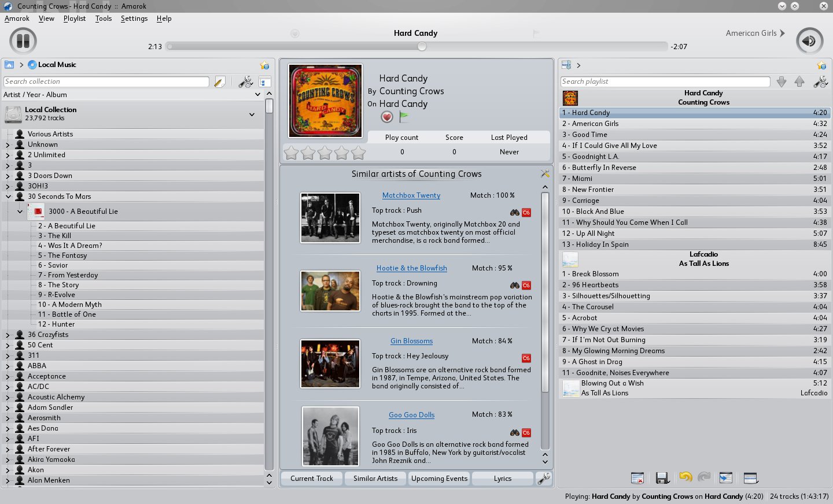
Task: Collapse the Local Collection header
Action: [x=252, y=114]
